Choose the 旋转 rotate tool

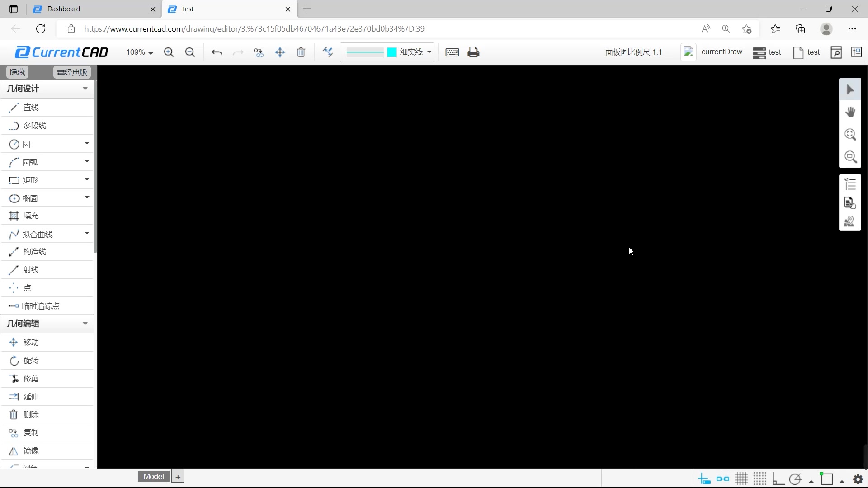pyautogui.click(x=47, y=361)
